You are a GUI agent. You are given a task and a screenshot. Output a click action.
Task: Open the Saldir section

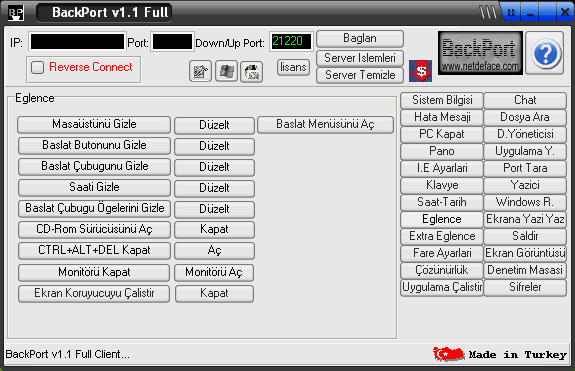(525, 236)
